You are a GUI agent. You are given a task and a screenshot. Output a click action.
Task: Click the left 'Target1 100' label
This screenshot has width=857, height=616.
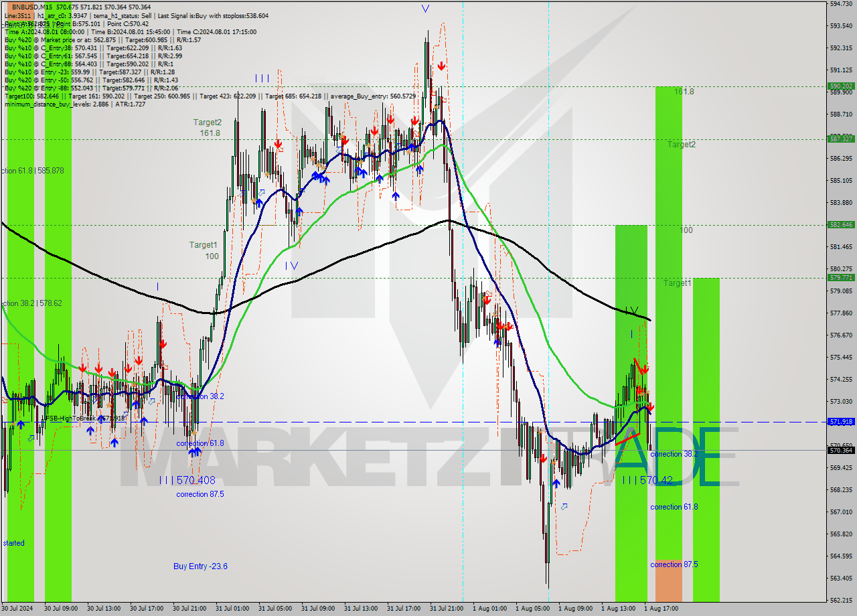[x=203, y=250]
